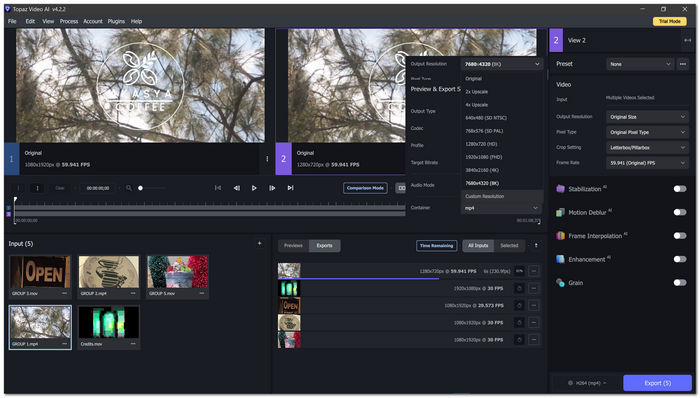Click the side-by-side view layout icon
The width and height of the screenshot is (700, 398).
[x=401, y=188]
